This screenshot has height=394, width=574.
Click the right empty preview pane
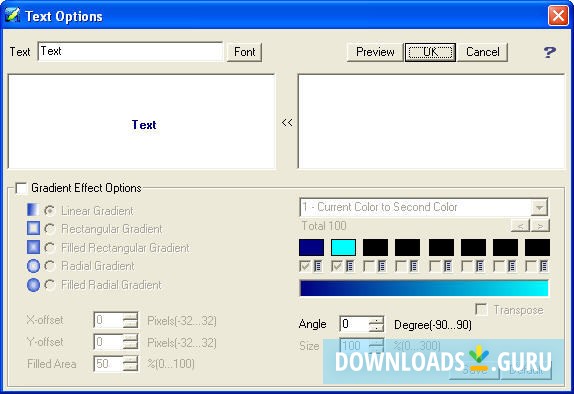pyautogui.click(x=432, y=122)
